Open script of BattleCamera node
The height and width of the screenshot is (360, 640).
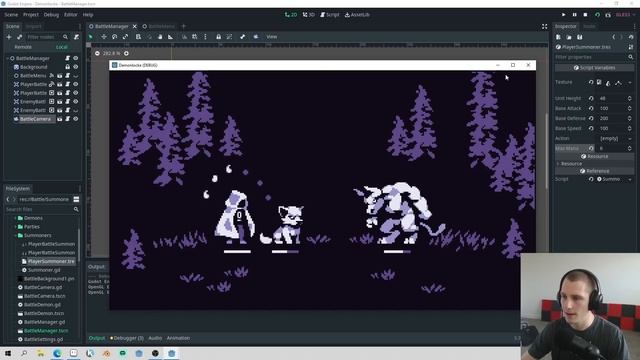(68, 119)
